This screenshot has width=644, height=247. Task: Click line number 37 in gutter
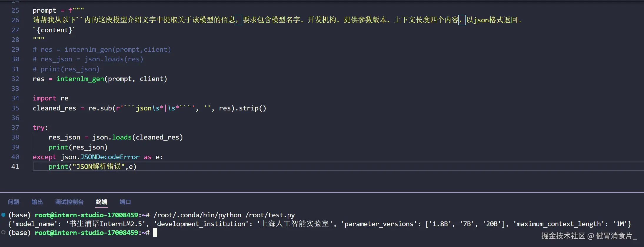pos(15,127)
